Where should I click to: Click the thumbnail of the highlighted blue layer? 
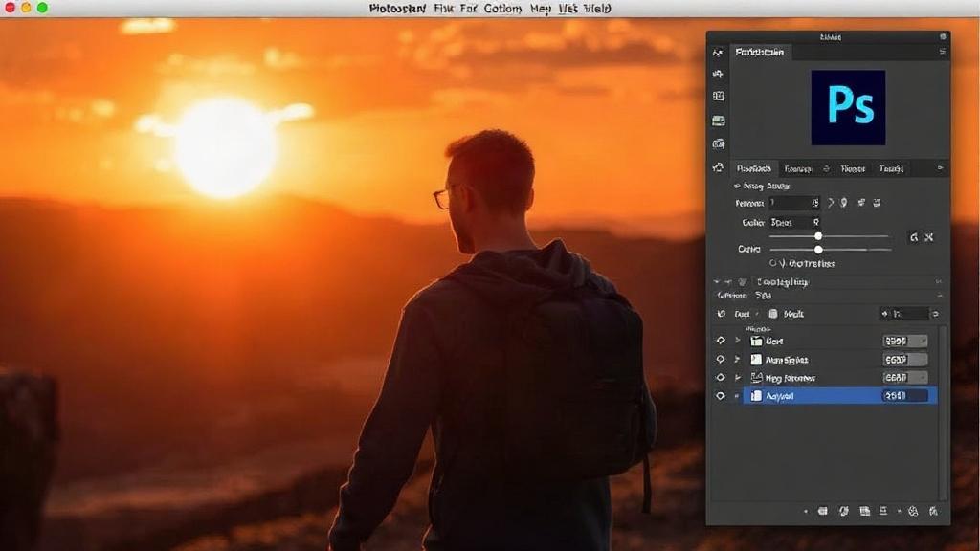[756, 395]
